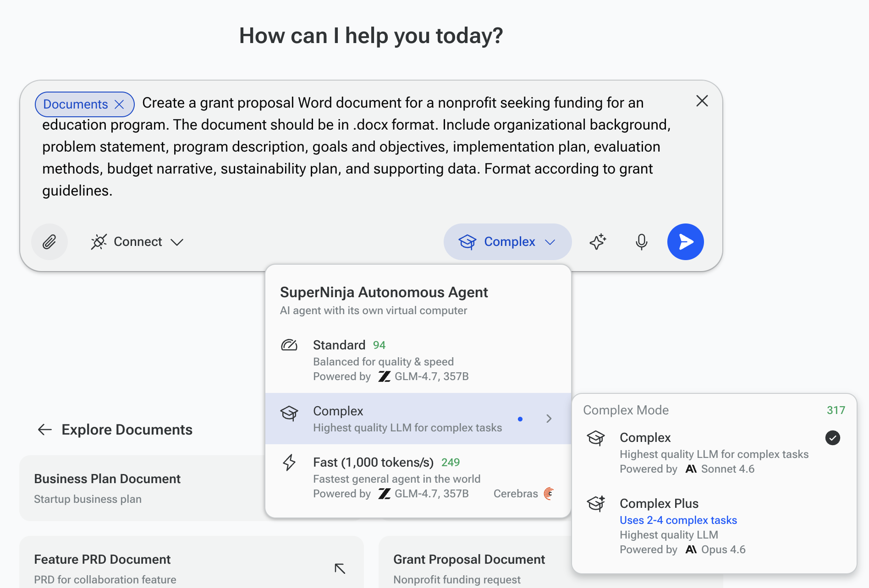Click the Connect plug icon
Screen dimensions: 869x588
[99, 242]
